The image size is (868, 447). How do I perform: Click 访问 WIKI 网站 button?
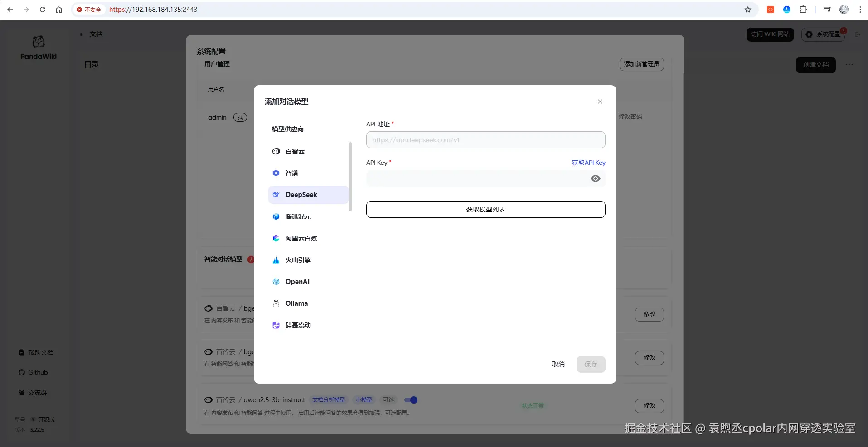point(770,34)
